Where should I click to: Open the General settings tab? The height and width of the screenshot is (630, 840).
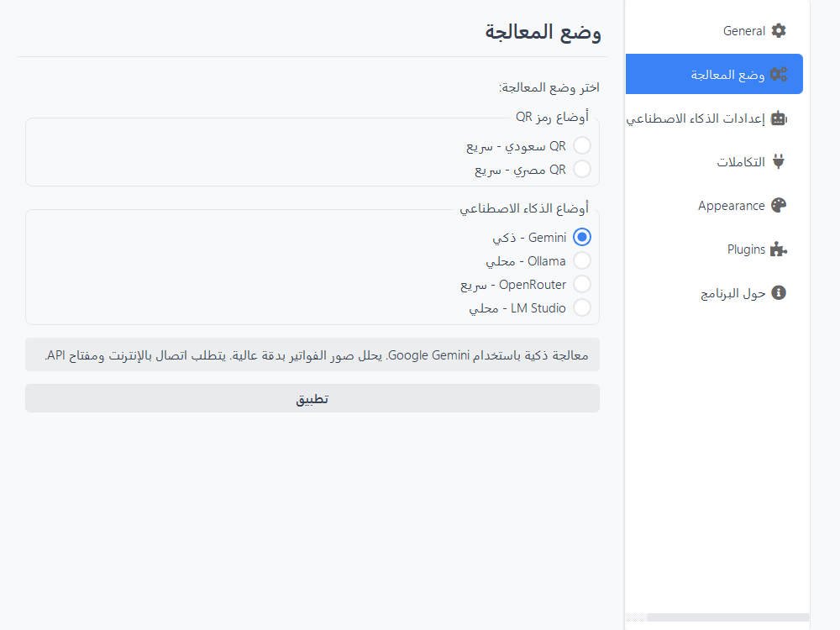[744, 31]
